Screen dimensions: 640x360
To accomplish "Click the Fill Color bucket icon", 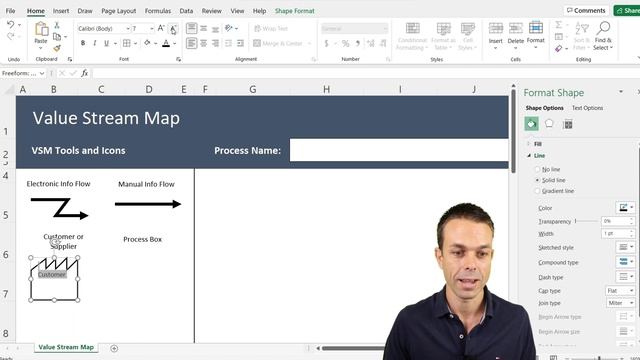I will 147,43.
